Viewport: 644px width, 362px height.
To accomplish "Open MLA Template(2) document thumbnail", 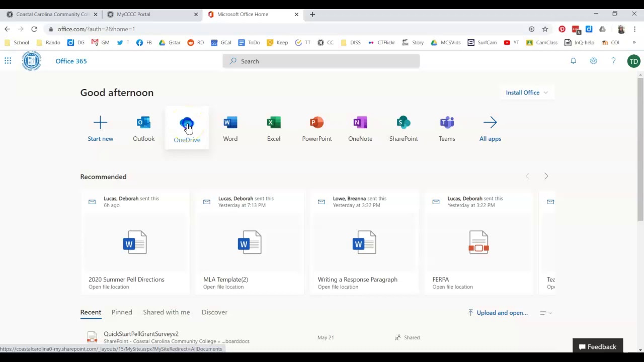I will [x=250, y=242].
